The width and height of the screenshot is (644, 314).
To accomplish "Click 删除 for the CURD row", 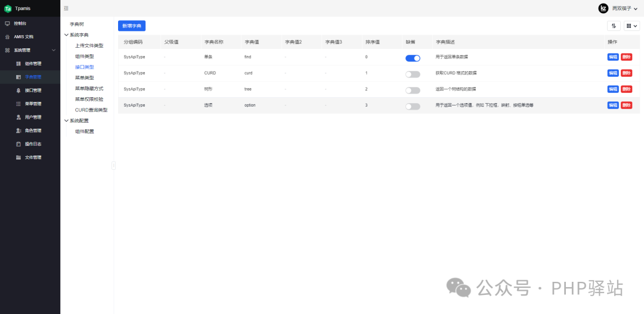I will (x=626, y=73).
